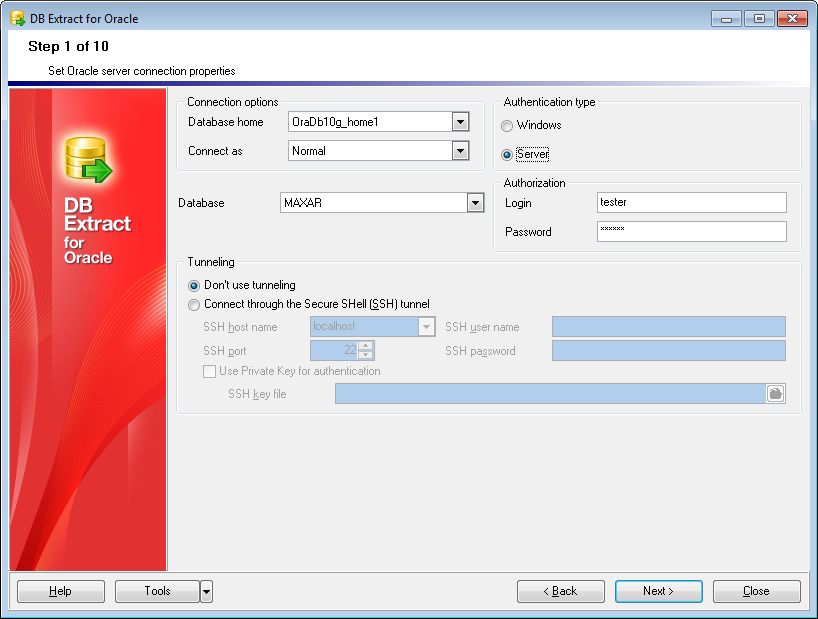Click the DB Extract title bar app icon

coord(18,18)
